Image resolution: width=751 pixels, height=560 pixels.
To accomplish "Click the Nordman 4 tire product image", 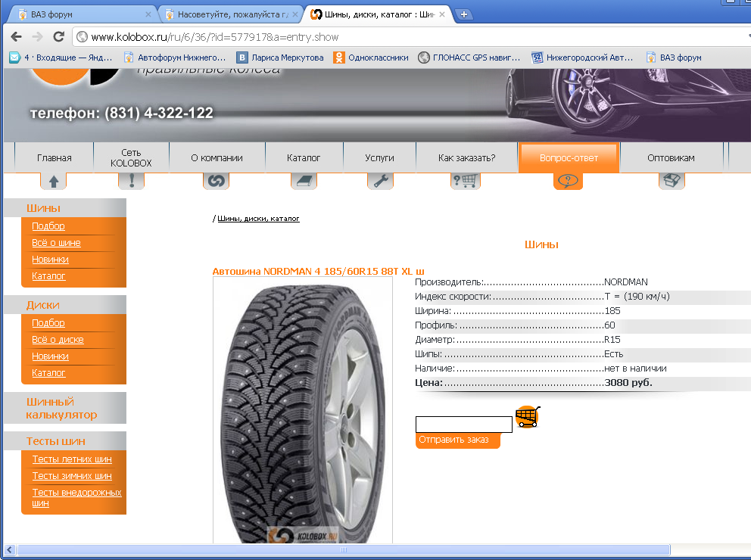I will click(x=303, y=411).
